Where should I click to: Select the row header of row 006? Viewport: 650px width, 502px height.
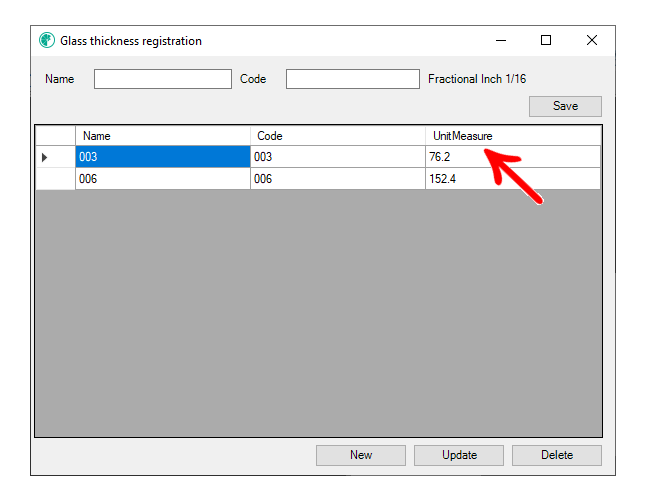point(55,179)
